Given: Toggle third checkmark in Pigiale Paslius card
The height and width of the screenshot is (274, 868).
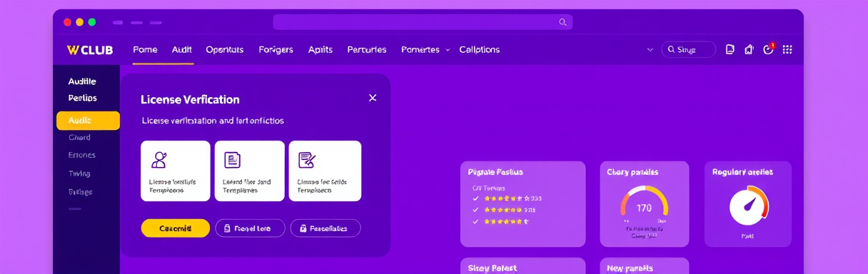Looking at the screenshot, I should 475,222.
